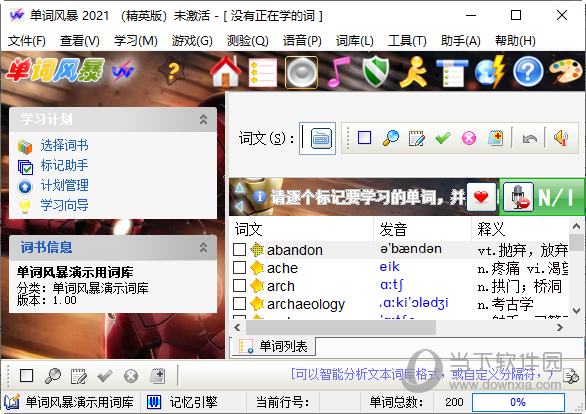Click horizontal scrollbar left arrow
The height and width of the screenshot is (414, 586).
click(x=237, y=328)
